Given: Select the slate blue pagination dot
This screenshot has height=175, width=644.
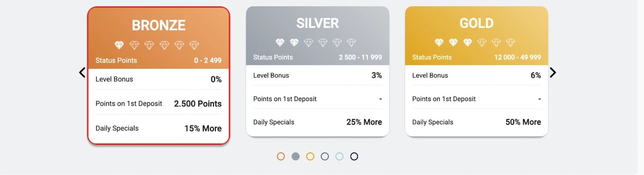Looking at the screenshot, I should click(x=325, y=156).
